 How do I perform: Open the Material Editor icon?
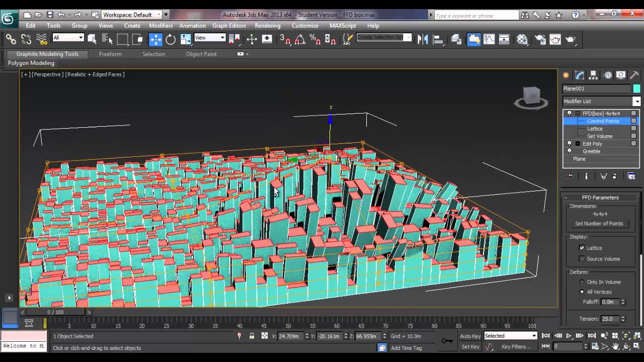[x=522, y=39]
